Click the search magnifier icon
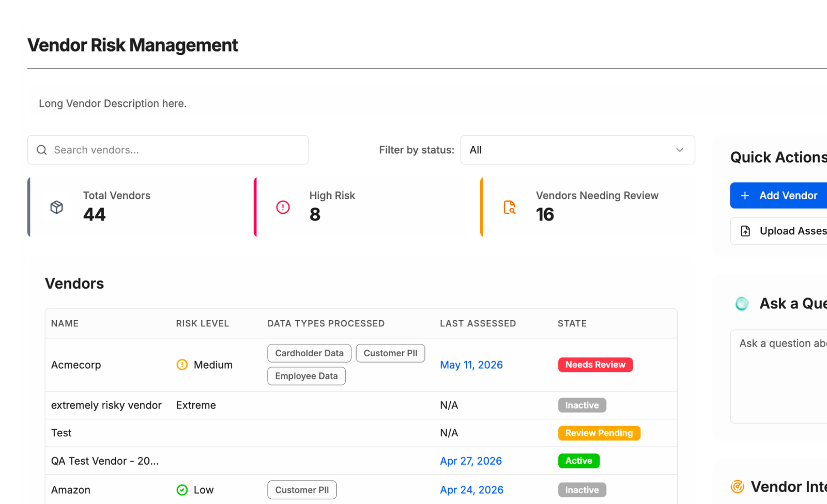This screenshot has height=504, width=827. click(x=42, y=150)
